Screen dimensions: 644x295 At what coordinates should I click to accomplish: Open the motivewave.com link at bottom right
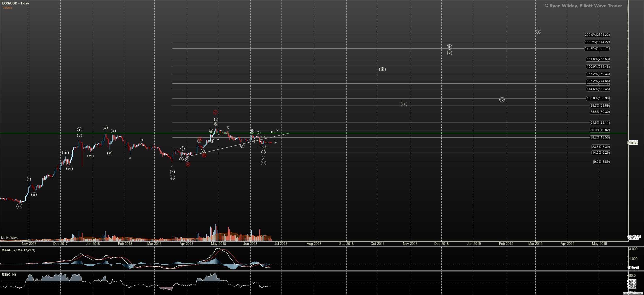[x=633, y=293]
